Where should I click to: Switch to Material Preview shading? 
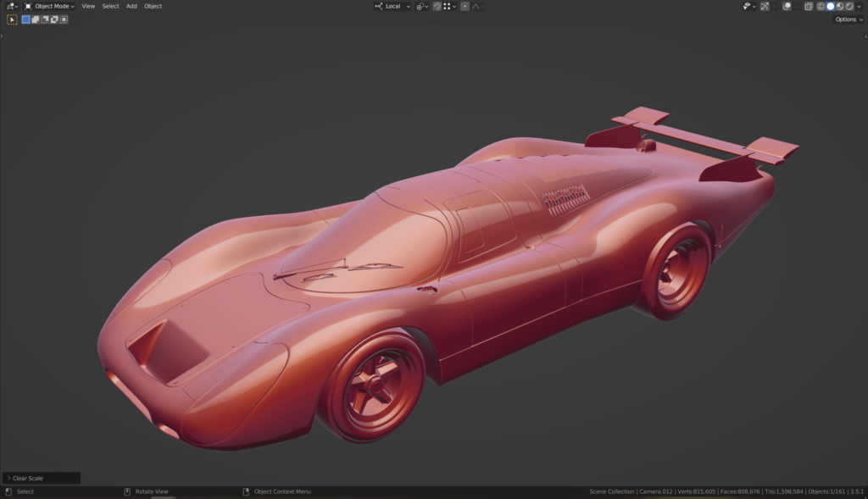tap(840, 6)
